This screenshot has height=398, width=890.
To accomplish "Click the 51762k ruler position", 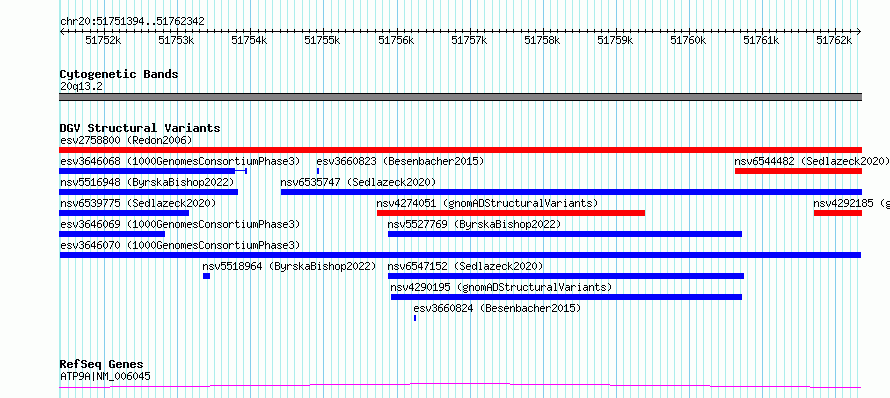I will point(834,40).
